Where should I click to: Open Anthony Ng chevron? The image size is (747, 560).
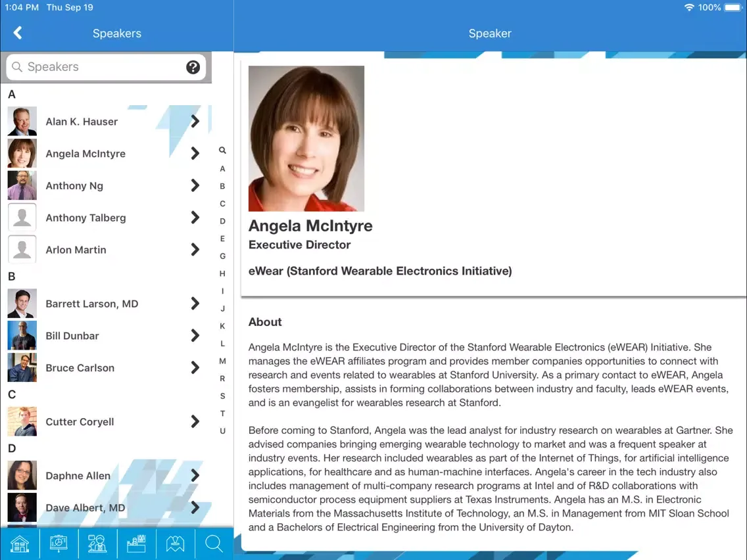click(x=195, y=185)
